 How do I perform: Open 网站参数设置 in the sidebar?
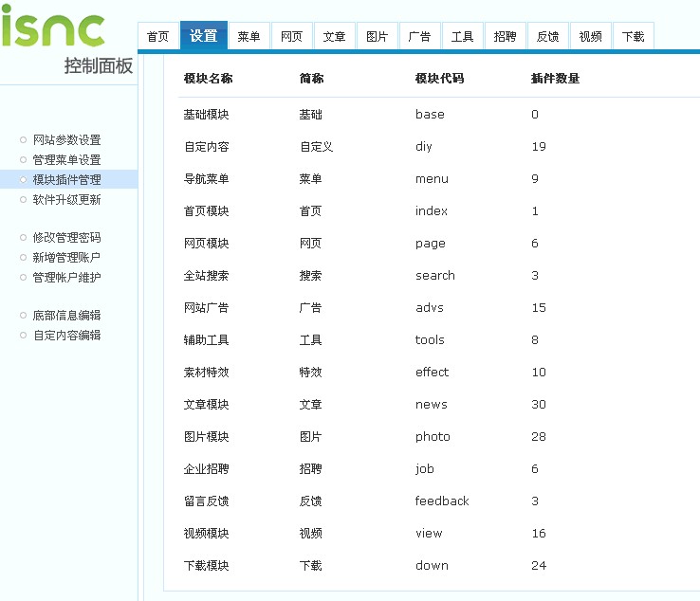(x=66, y=140)
